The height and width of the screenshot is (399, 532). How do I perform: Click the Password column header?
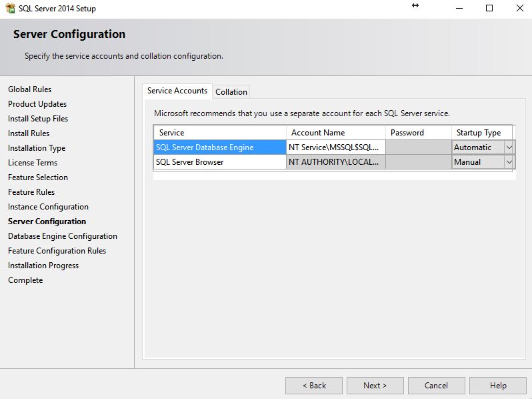coord(419,133)
